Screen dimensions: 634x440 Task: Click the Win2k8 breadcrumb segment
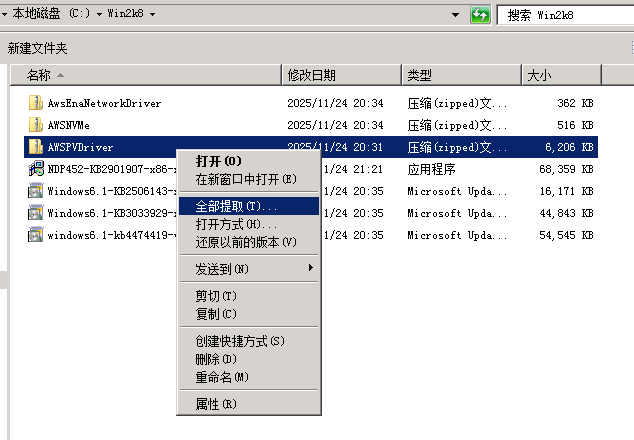click(x=125, y=14)
